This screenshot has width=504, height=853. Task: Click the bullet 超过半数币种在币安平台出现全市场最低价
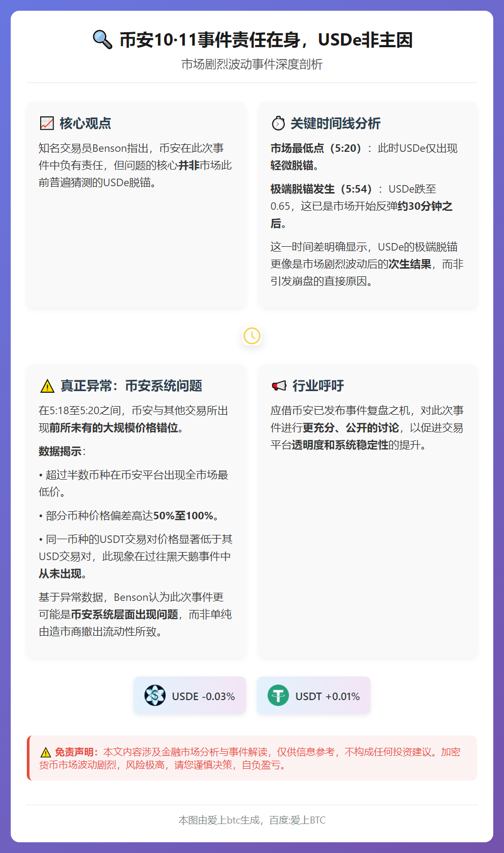(x=134, y=483)
